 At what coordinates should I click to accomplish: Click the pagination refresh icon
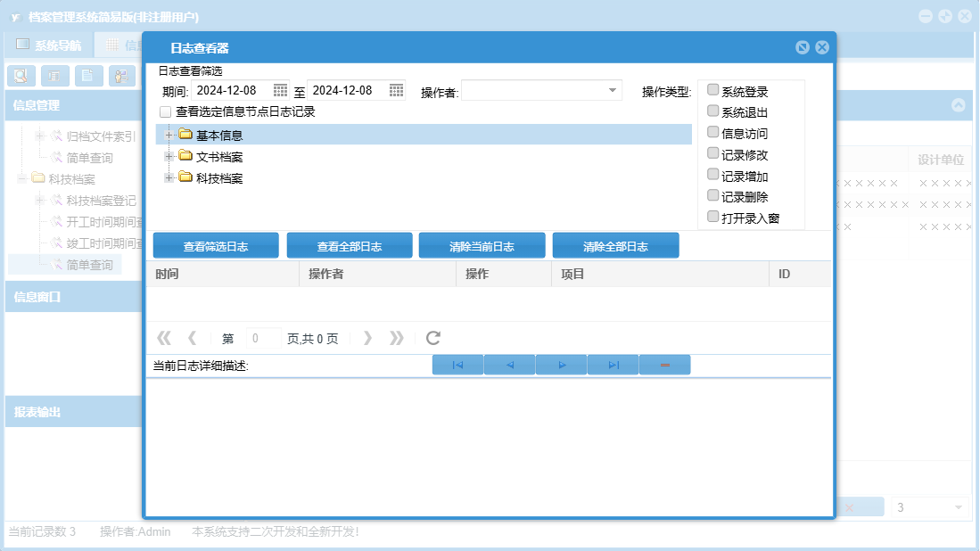pos(433,338)
